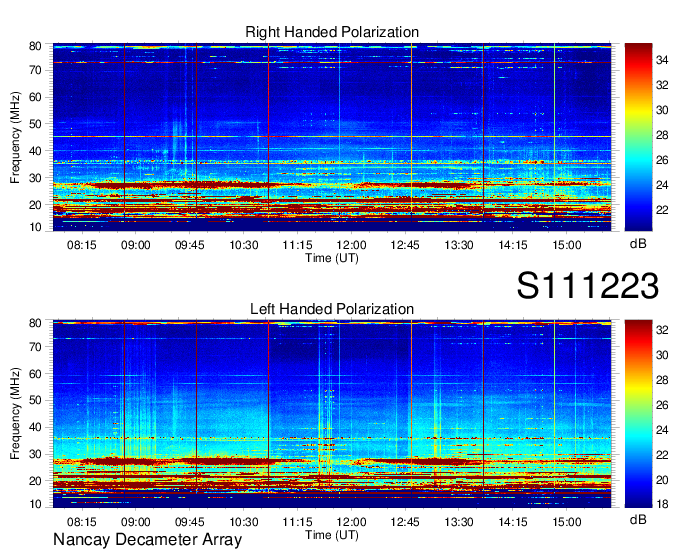Screen dimensions: 680x552
Task: Click 28 on the right-handed color scale
Action: (662, 135)
